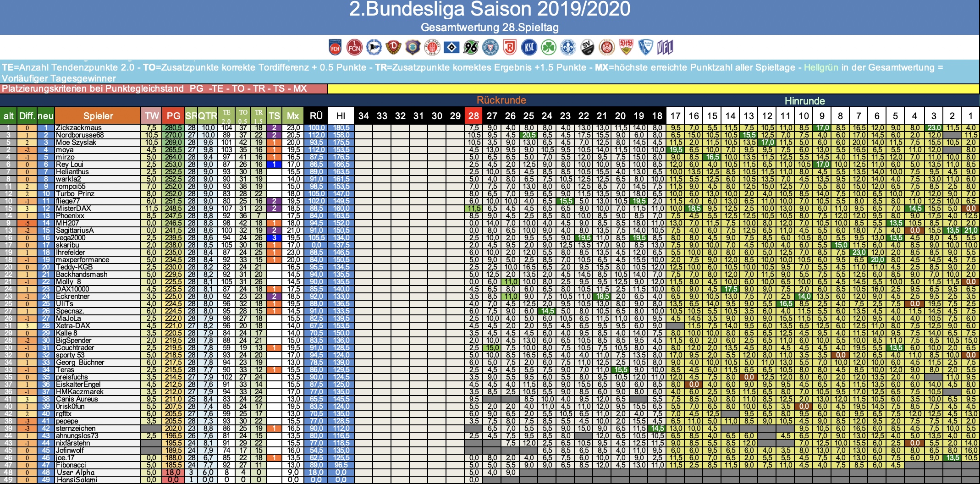
Task: Select player name 'maxperformance'
Action: pyautogui.click(x=83, y=260)
